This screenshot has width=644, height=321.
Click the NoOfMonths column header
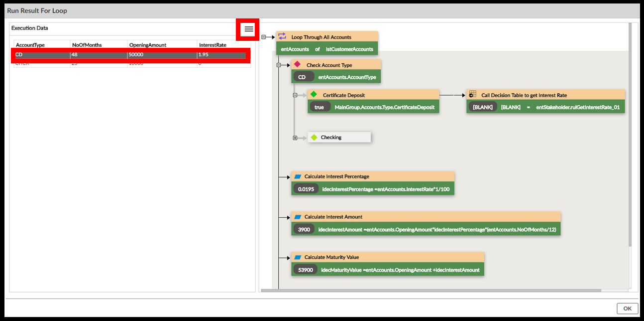click(87, 45)
